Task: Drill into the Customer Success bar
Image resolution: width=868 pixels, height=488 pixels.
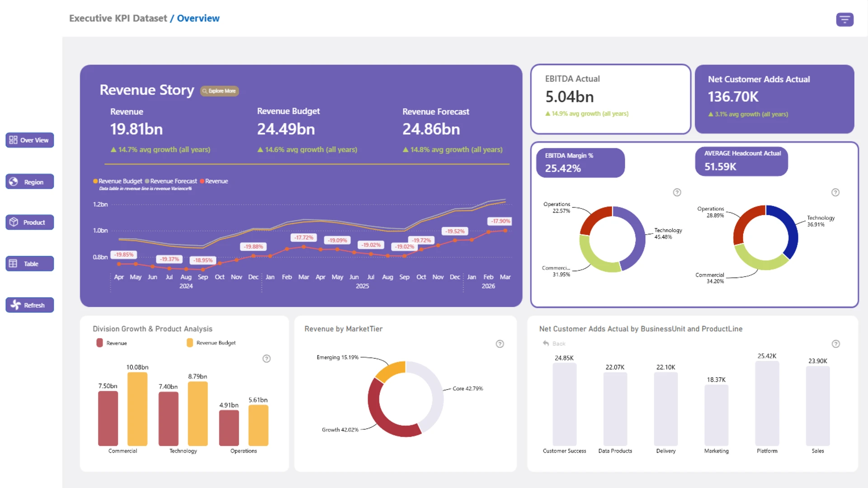Action: pos(564,404)
